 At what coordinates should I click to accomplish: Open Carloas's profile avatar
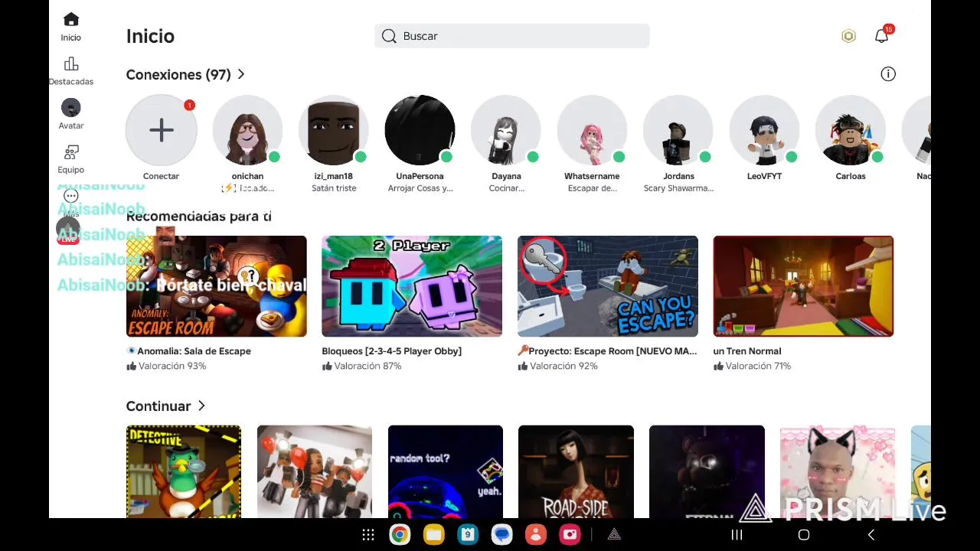[x=851, y=130]
